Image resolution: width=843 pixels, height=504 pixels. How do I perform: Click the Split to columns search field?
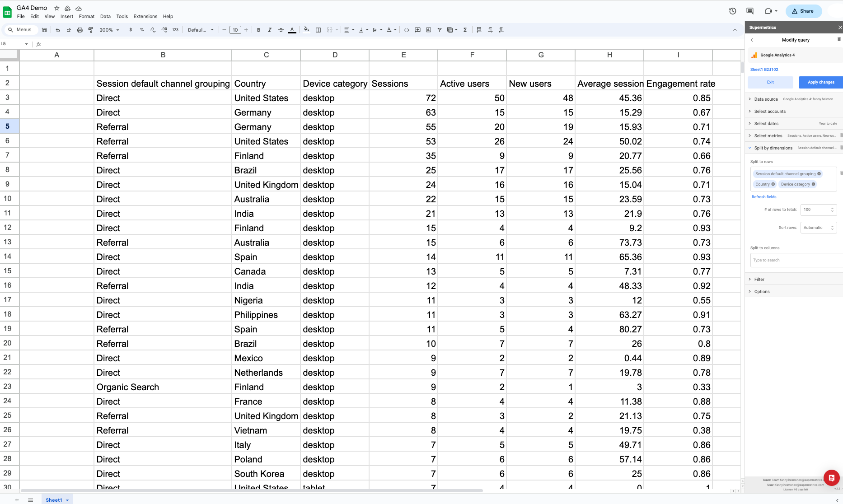(794, 260)
